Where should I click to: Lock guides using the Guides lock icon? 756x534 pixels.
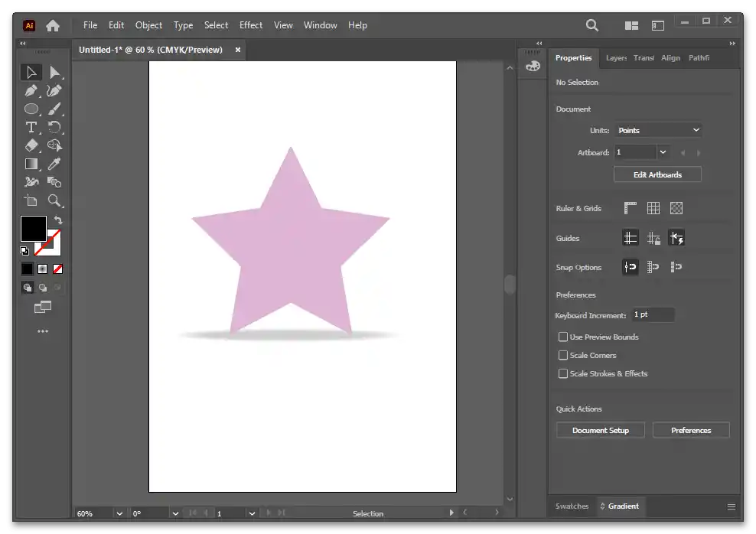653,239
